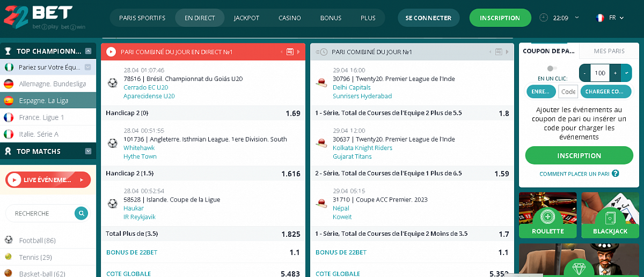This screenshot has height=277, width=644.
Task: Go to next live combined bet arrow
Action: click(x=298, y=52)
